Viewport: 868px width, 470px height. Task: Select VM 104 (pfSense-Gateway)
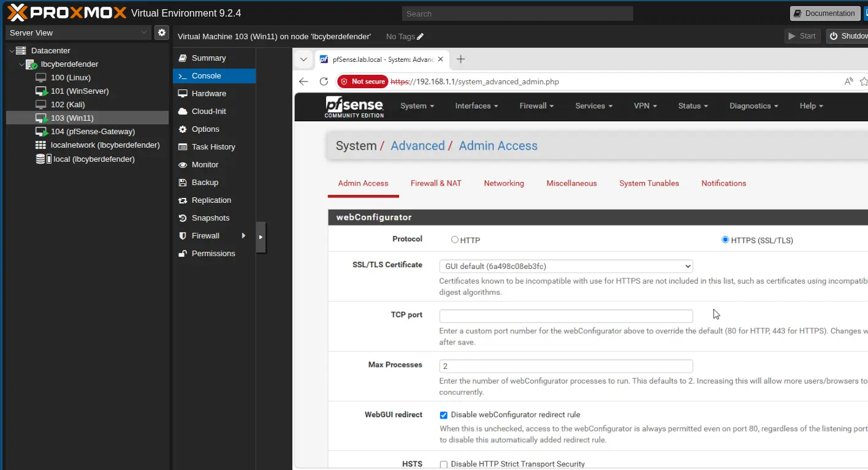tap(93, 132)
